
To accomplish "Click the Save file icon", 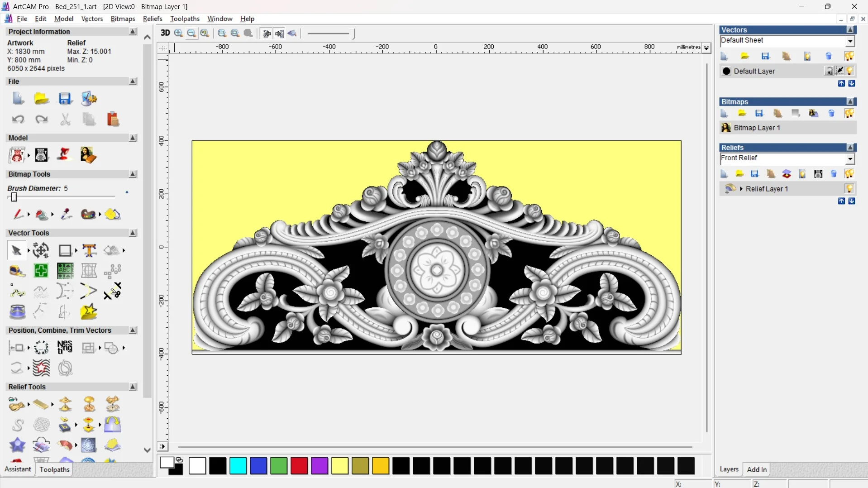I will 65,99.
